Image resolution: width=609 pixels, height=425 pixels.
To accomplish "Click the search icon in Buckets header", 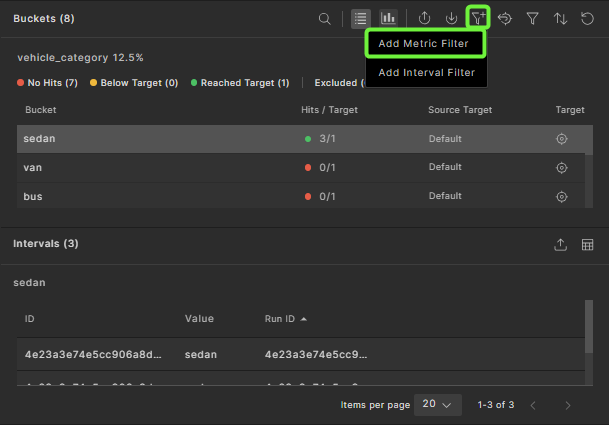I will 324,18.
